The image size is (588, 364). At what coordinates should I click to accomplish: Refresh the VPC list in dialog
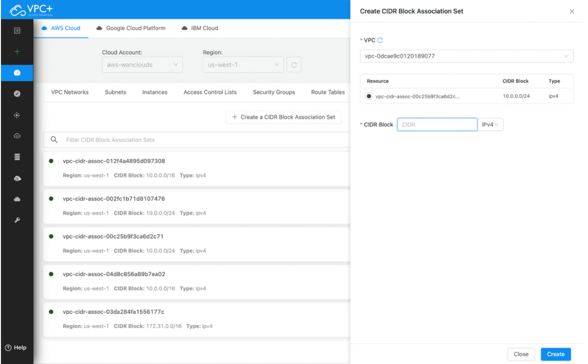tap(380, 40)
